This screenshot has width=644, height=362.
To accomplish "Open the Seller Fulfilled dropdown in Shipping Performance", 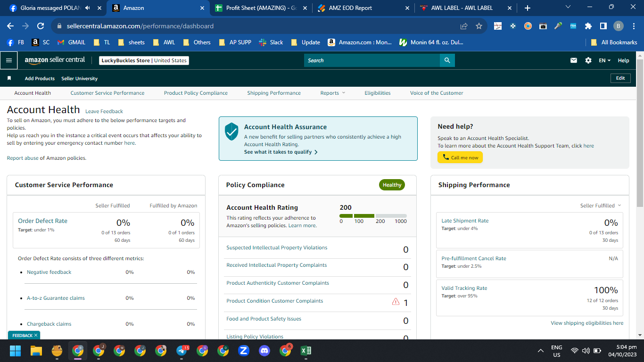I will click(x=601, y=206).
